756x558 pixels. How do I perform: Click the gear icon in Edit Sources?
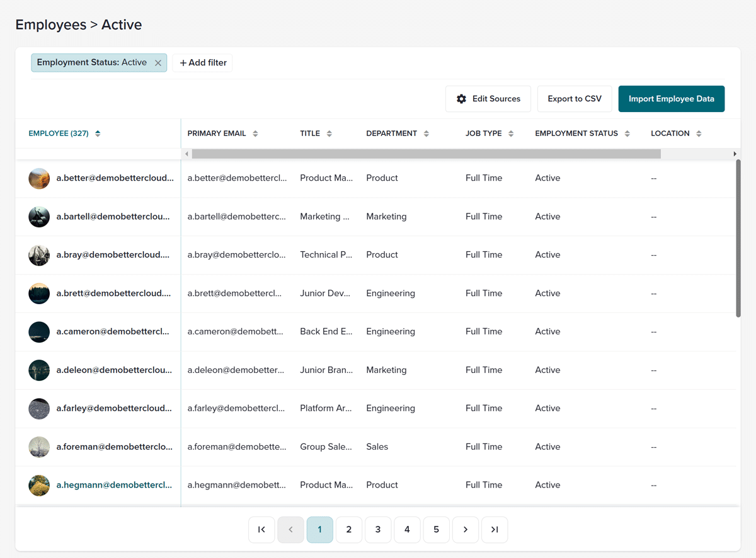[461, 99]
